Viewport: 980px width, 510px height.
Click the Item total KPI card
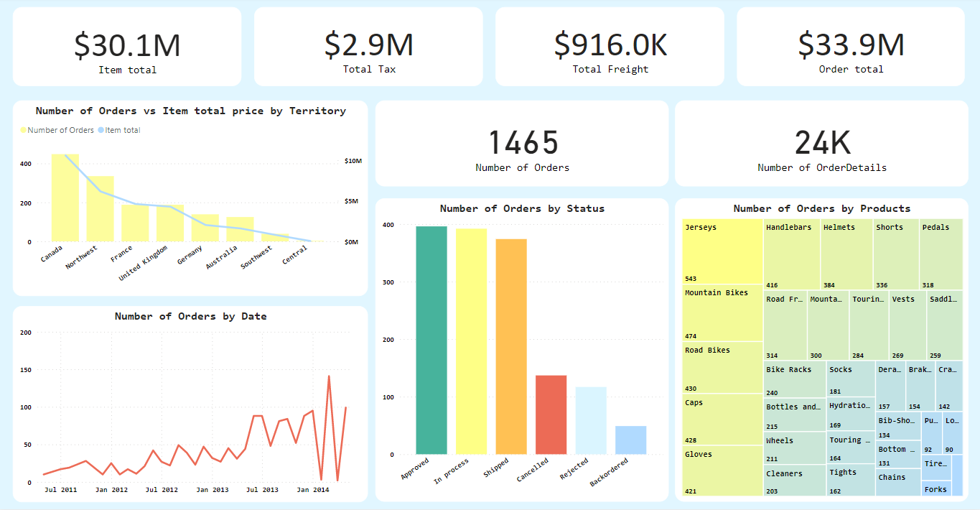(x=128, y=46)
